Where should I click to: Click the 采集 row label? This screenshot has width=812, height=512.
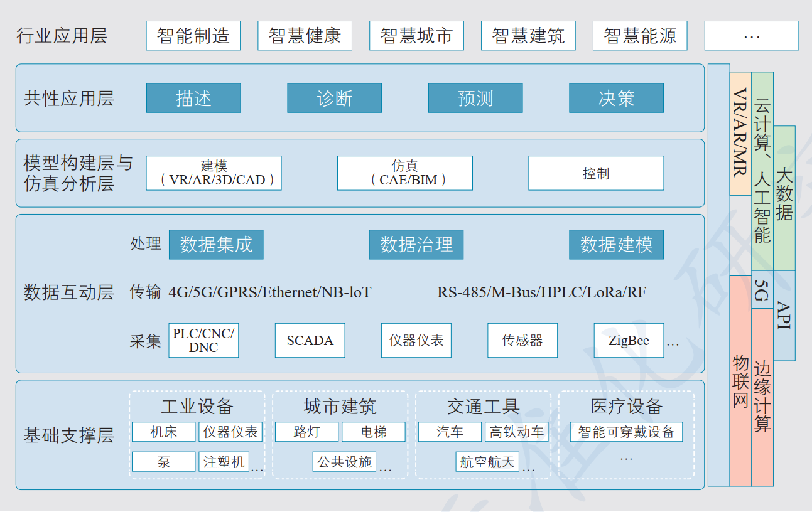[x=146, y=341]
